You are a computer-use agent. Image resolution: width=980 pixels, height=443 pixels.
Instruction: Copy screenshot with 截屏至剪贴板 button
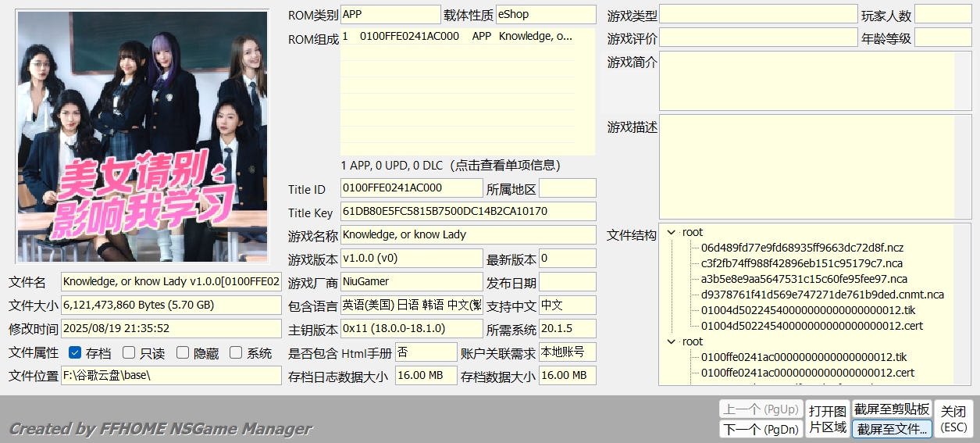coord(892,409)
